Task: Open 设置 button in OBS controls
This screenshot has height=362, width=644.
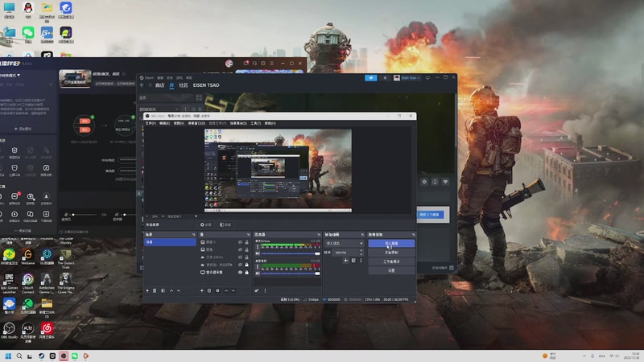Action: [x=391, y=270]
